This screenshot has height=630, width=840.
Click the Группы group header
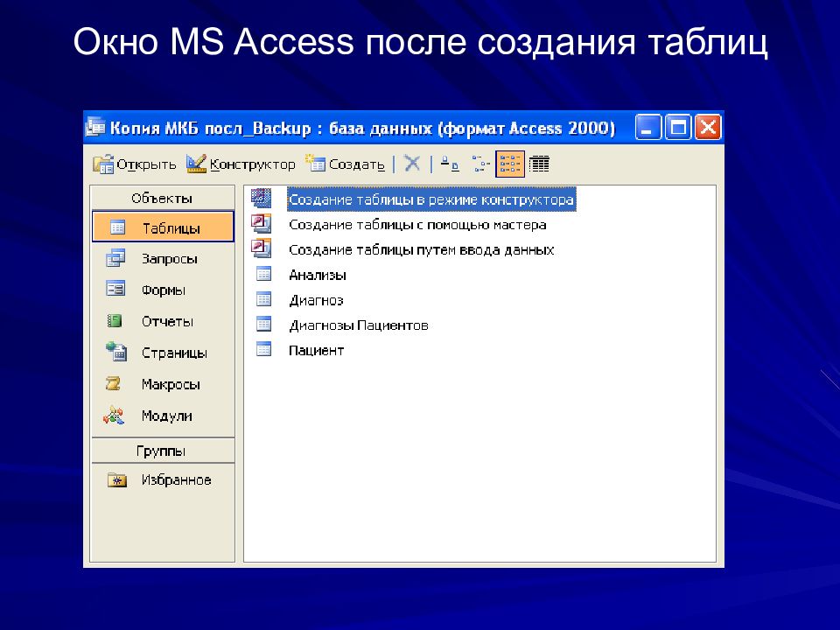point(163,451)
